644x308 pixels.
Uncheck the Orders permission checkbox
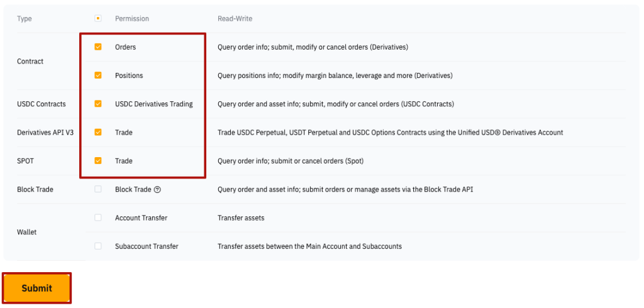click(97, 47)
